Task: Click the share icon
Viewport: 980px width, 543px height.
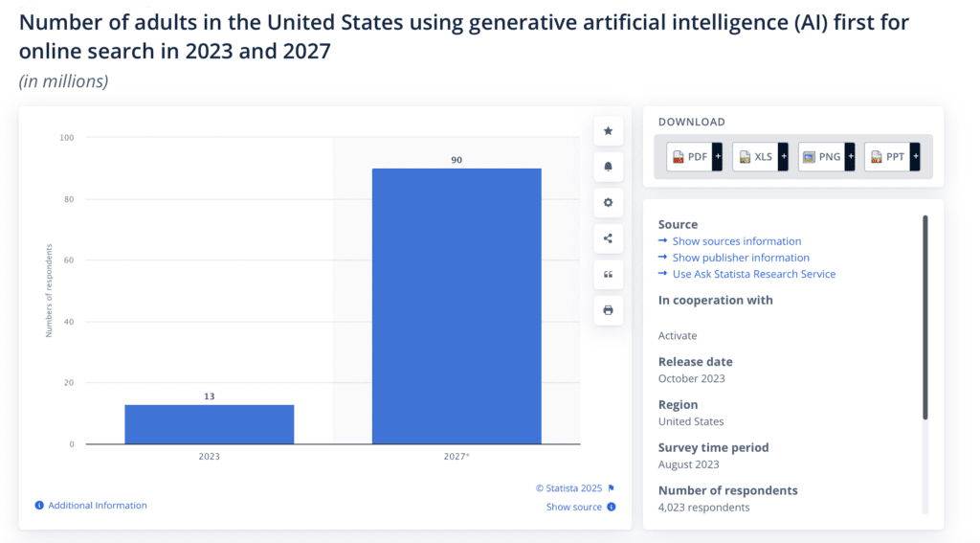Action: 608,238
